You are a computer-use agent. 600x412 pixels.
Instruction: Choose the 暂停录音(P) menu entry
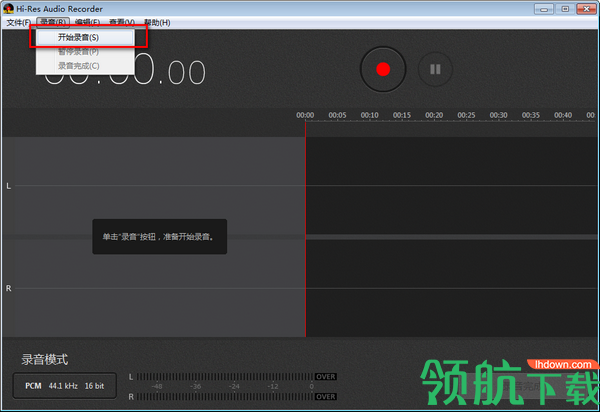85,52
